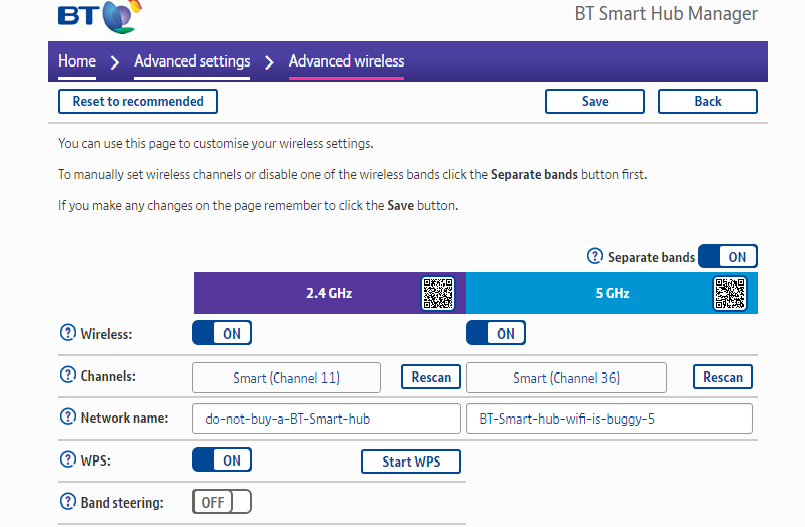Show help for Separate bands
Viewport: 805px width, 527px height.
click(x=595, y=256)
